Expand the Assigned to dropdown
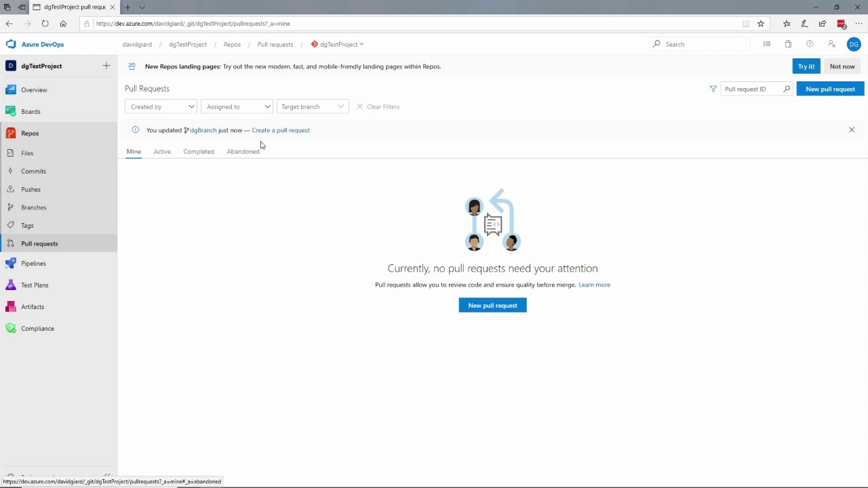The image size is (868, 488). (x=237, y=106)
